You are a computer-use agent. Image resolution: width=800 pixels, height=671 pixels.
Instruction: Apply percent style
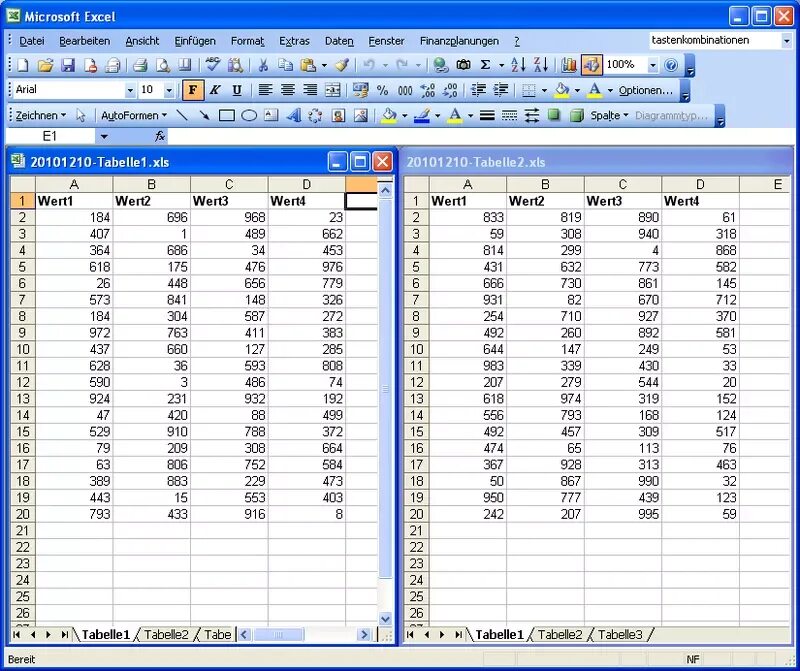[382, 90]
